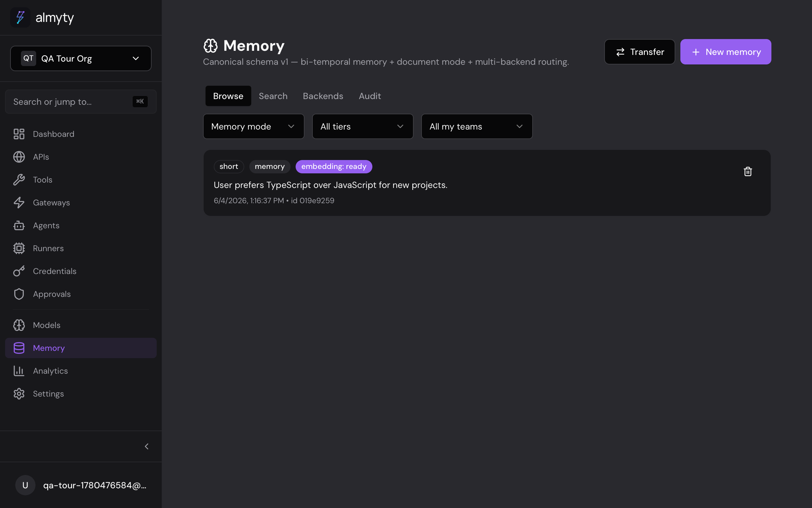Open the Memory mode dropdown
The image size is (812, 508).
pyautogui.click(x=254, y=126)
